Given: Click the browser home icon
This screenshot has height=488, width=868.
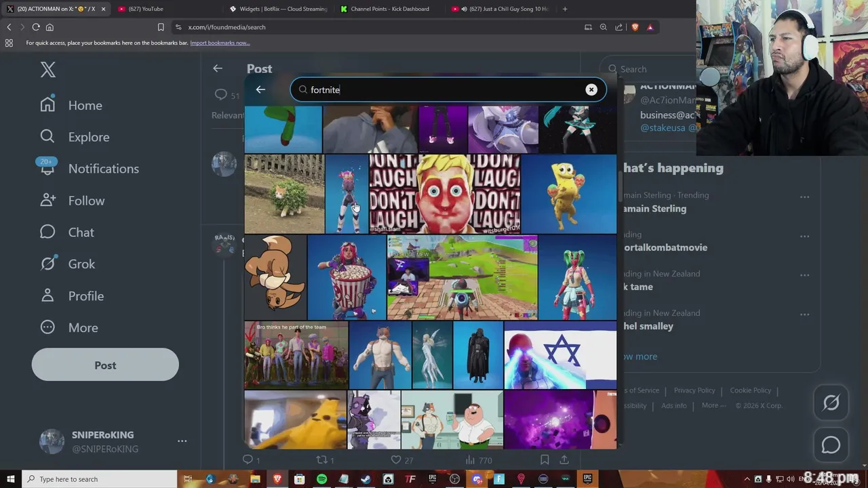Looking at the screenshot, I should click(x=50, y=27).
